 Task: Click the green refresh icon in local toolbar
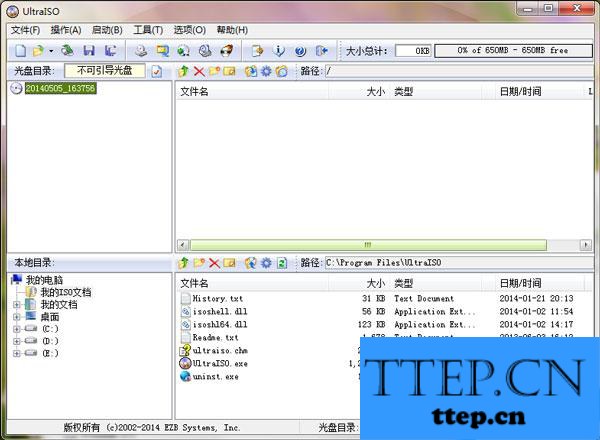(282, 263)
